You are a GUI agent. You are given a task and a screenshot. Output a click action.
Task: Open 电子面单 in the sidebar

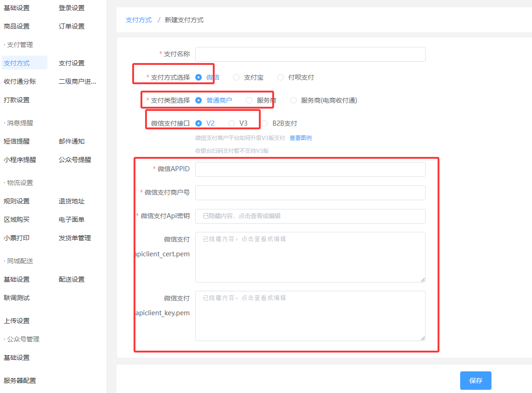click(x=71, y=220)
